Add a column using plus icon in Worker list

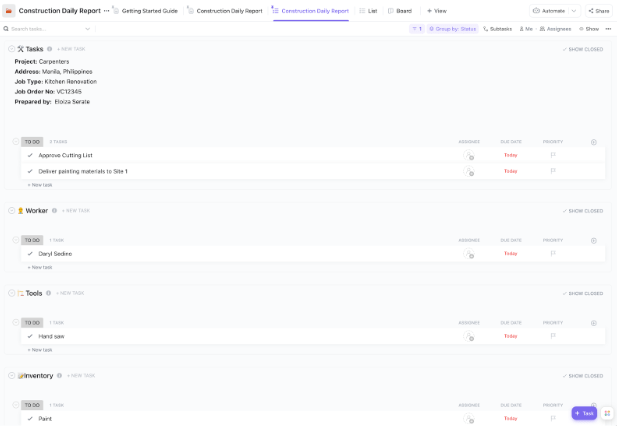pyautogui.click(x=594, y=240)
